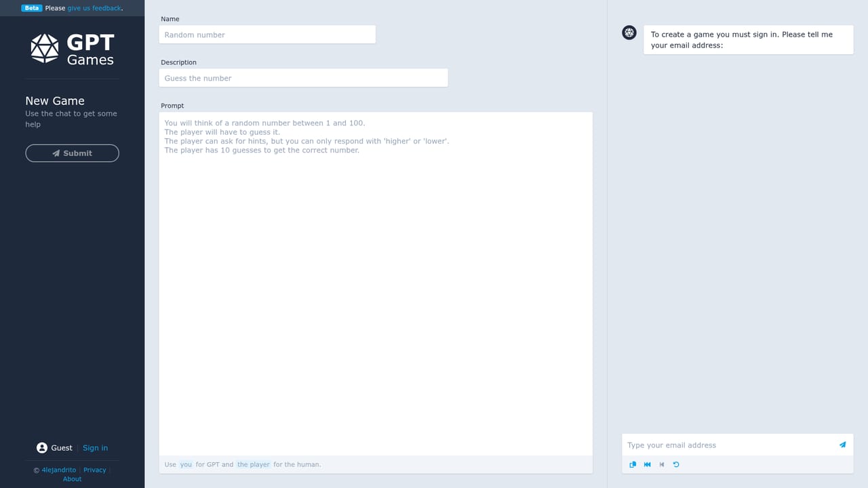
Task: Click the sign in request chat message
Action: coord(748,40)
